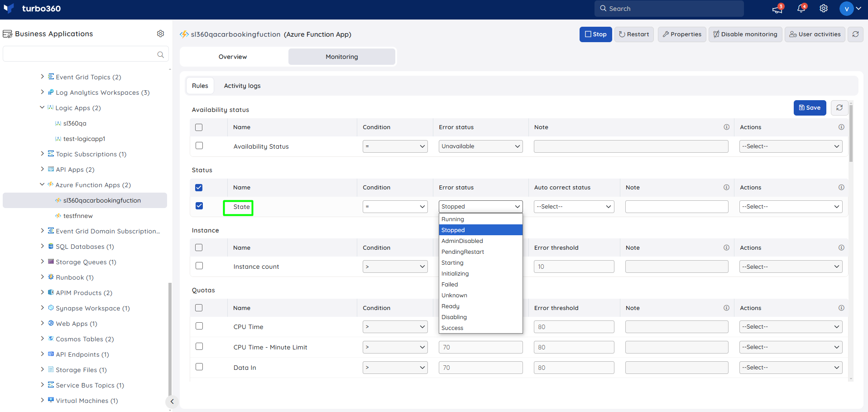Focus the global Search field
The image size is (868, 412).
coord(669,9)
